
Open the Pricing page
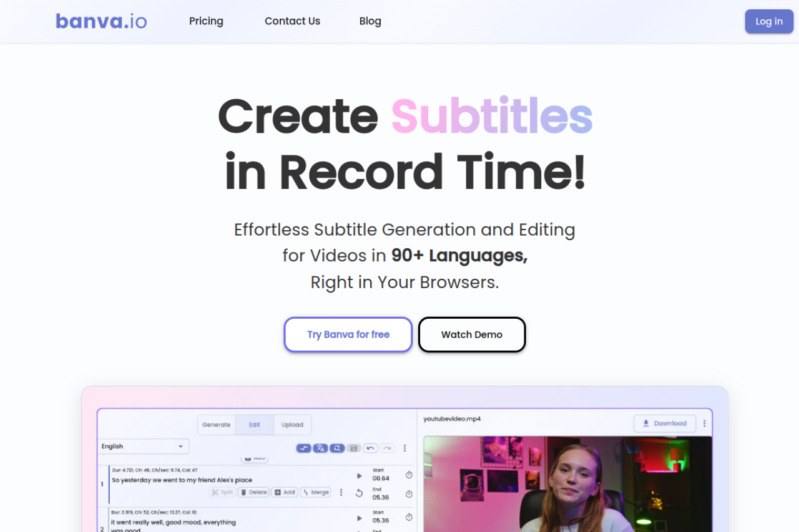pyautogui.click(x=206, y=21)
